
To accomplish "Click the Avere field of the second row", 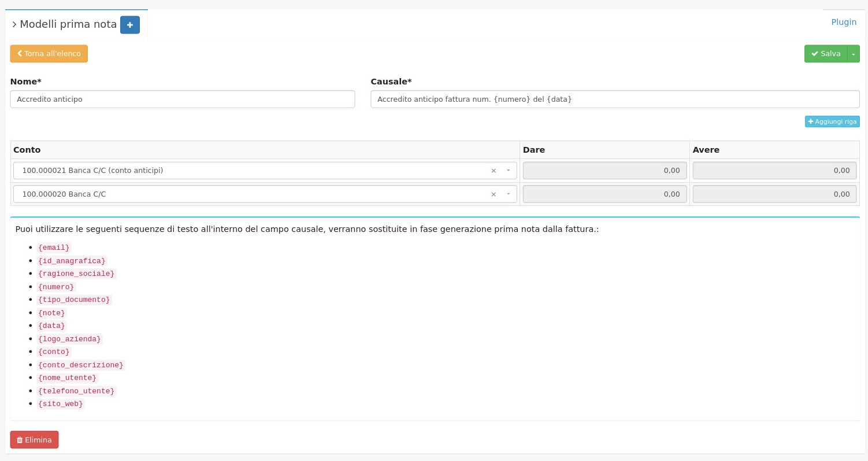I will 774,194.
